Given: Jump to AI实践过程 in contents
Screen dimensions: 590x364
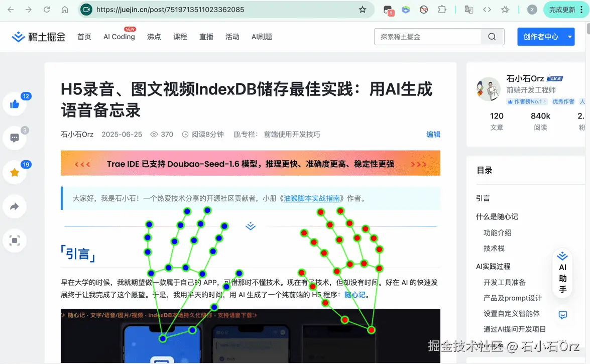Looking at the screenshot, I should [x=493, y=267].
